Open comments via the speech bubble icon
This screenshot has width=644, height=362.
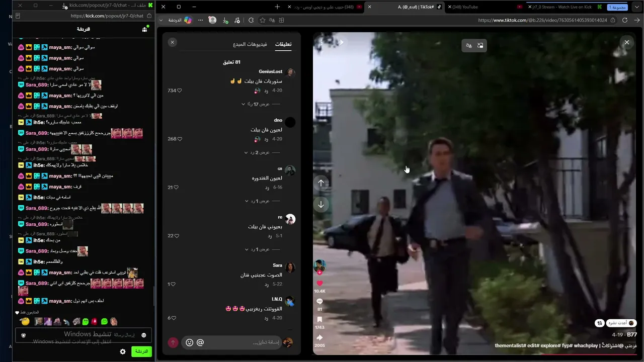[319, 301]
